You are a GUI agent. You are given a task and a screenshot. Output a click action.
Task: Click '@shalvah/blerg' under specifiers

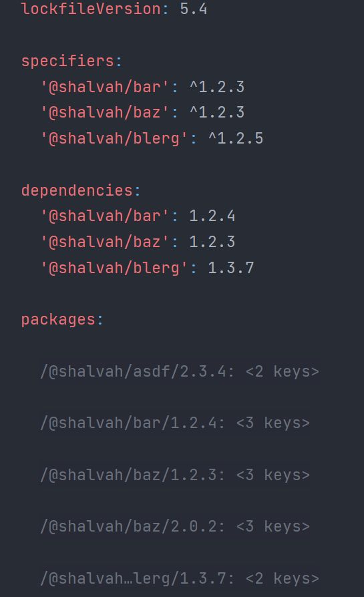[x=114, y=139]
